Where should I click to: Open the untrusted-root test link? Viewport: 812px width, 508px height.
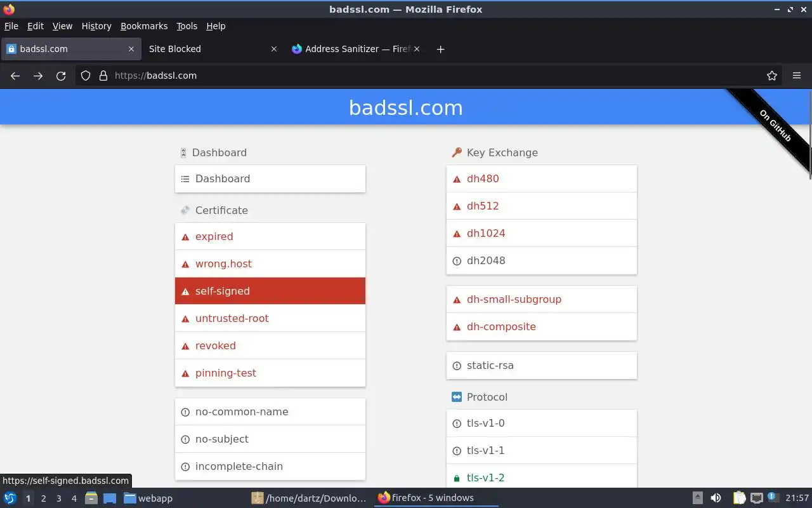pyautogui.click(x=270, y=319)
